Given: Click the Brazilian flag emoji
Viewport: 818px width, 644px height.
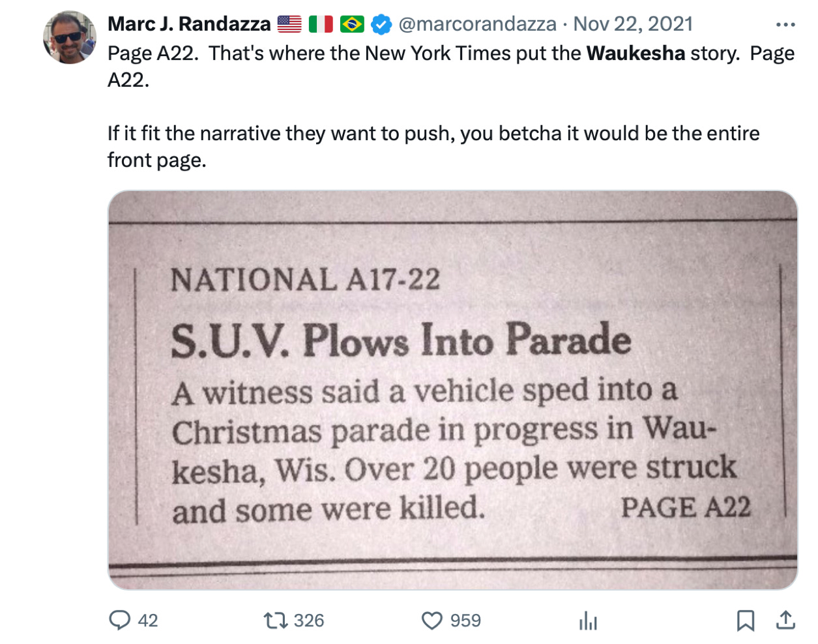Looking at the screenshot, I should 352,24.
